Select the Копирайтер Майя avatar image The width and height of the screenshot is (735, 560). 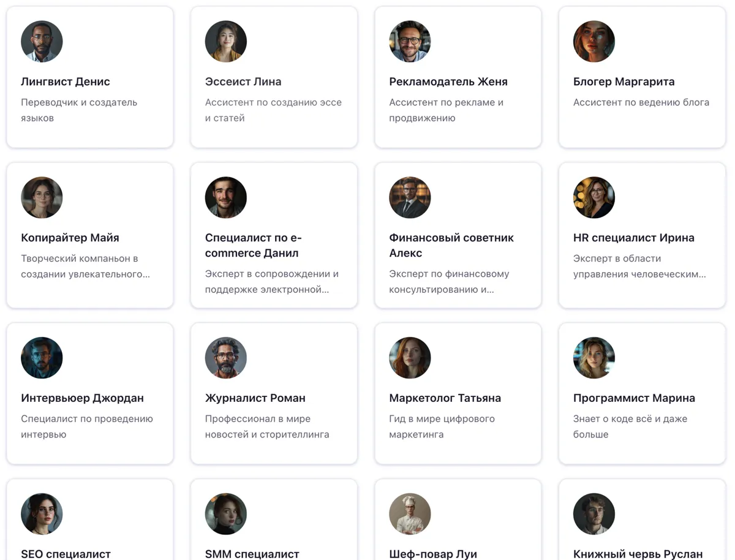42,197
